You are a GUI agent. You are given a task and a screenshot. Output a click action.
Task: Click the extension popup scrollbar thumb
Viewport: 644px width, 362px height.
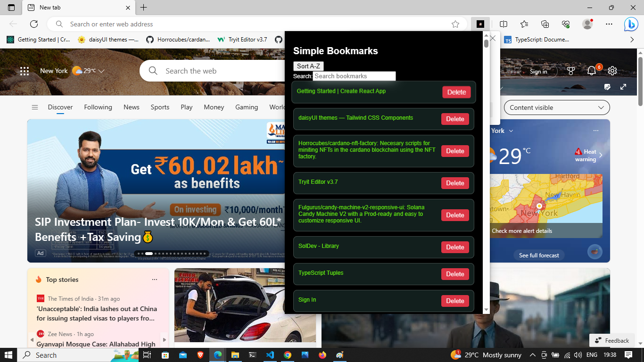coord(486,44)
